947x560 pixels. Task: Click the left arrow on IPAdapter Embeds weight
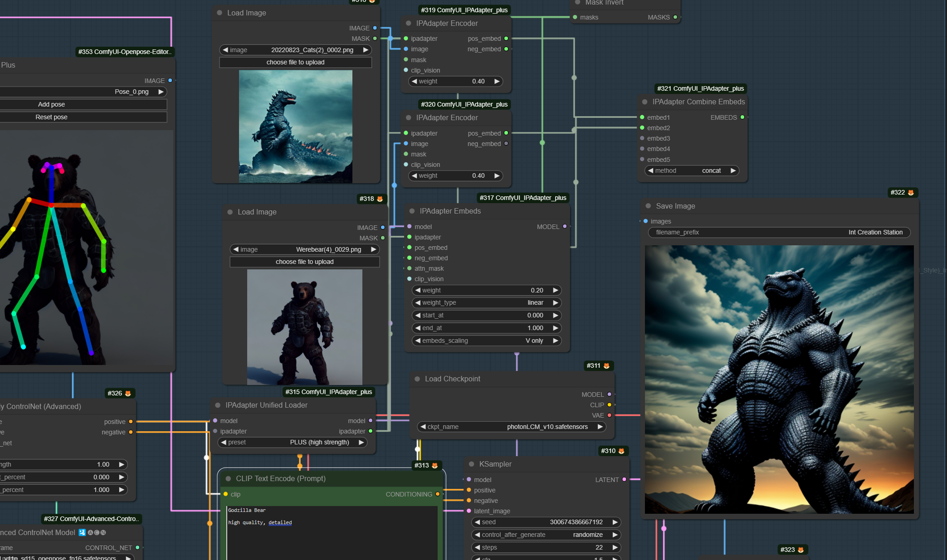(417, 290)
